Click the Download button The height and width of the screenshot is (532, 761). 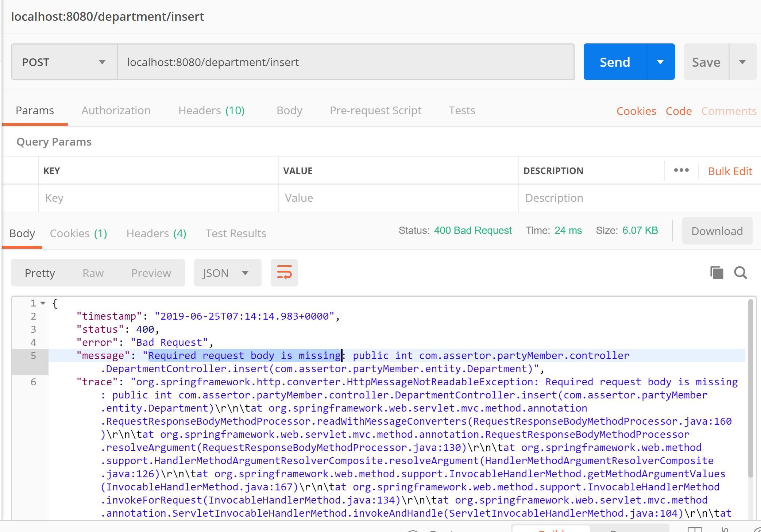tap(717, 231)
